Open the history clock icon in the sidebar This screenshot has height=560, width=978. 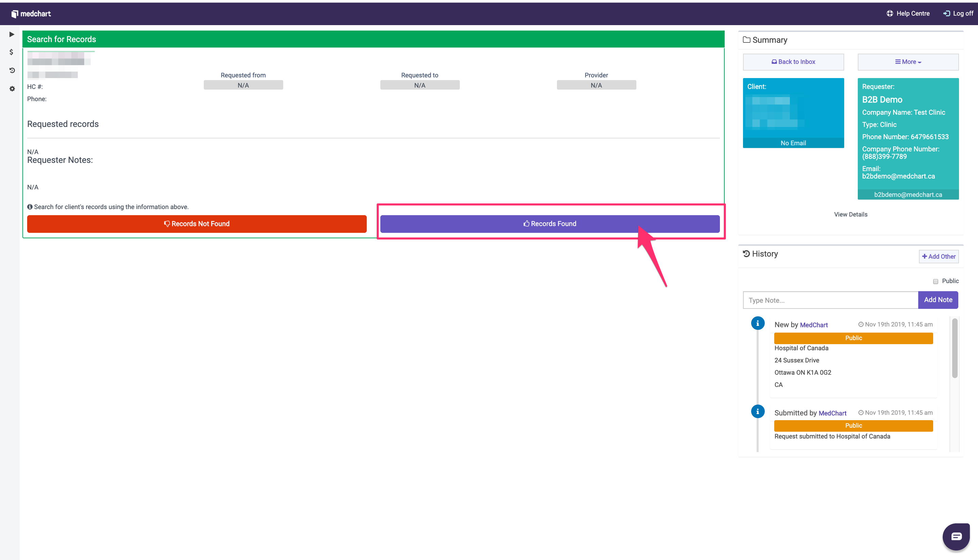11,70
